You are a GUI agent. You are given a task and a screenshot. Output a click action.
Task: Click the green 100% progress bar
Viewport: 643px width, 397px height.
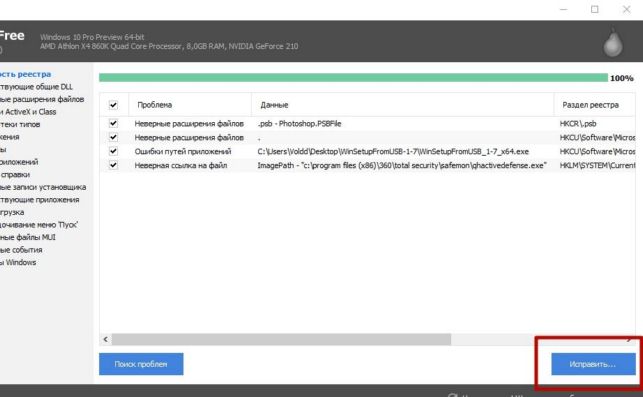point(353,78)
